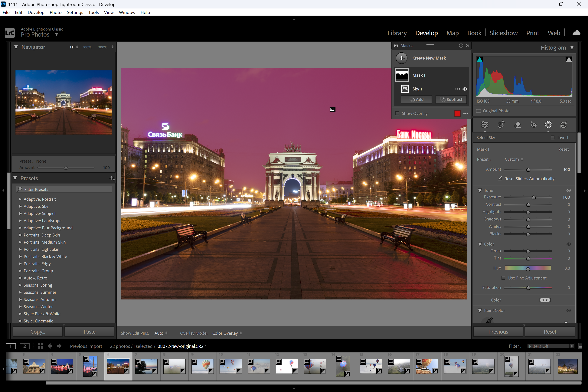Toggle shadow clipping indicator in histogram
This screenshot has height=392, width=588.
coord(479,59)
